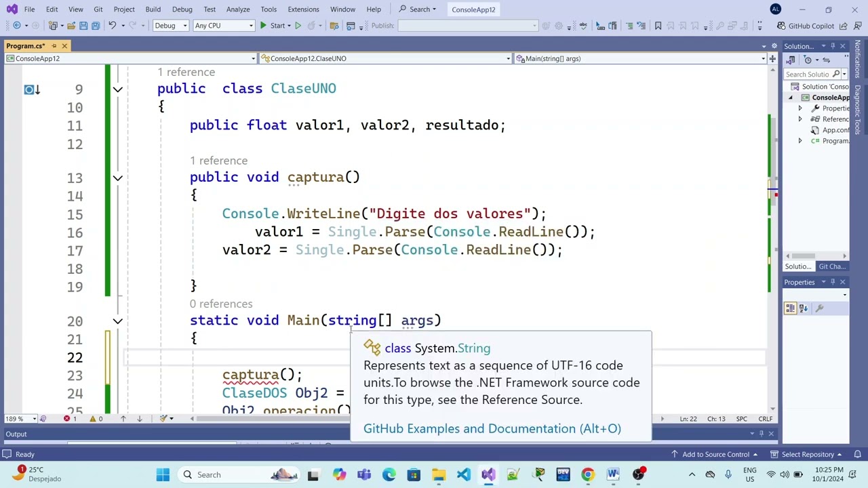Switch to the Git Changes tab
The width and height of the screenshot is (868, 488).
coord(832,266)
